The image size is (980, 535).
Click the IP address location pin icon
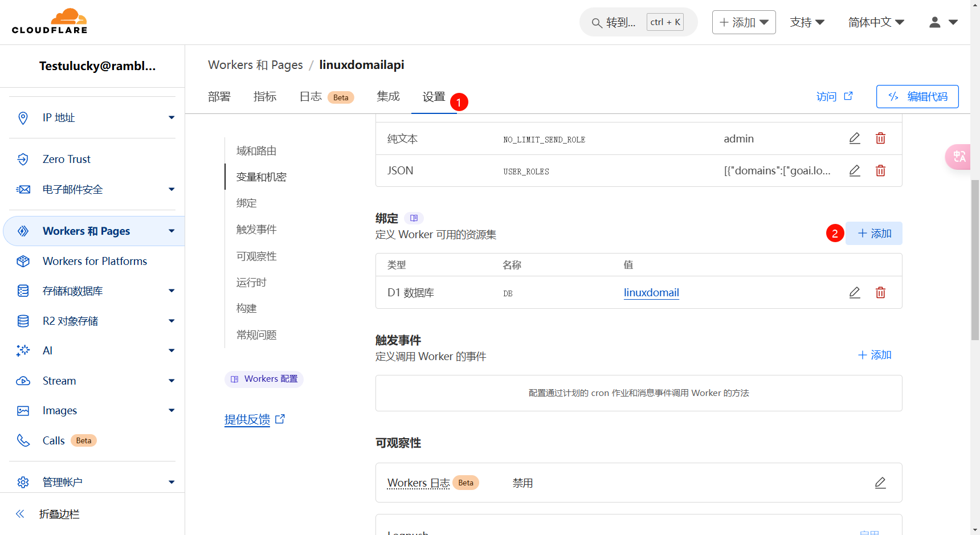pyautogui.click(x=23, y=118)
